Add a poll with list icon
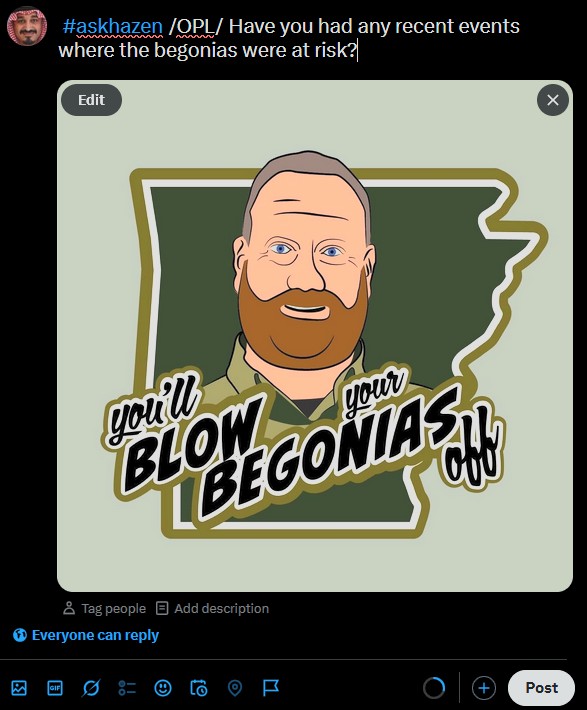587x710 pixels. [x=127, y=688]
